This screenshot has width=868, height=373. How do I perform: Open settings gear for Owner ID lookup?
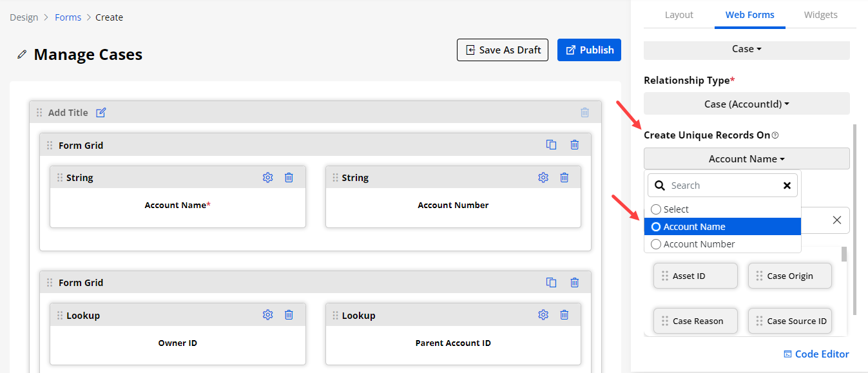coord(267,315)
